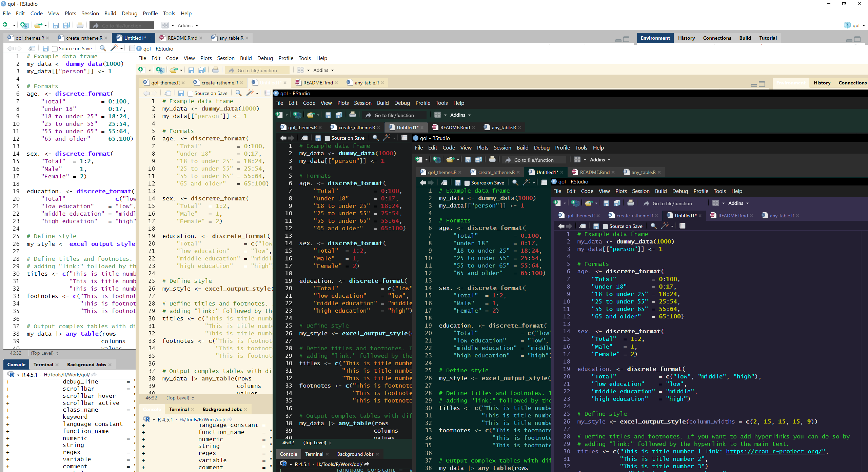Screen dimensions: 868x472
Task: Switch to Tutorial tab in outermost Environment pane
Action: [768, 38]
